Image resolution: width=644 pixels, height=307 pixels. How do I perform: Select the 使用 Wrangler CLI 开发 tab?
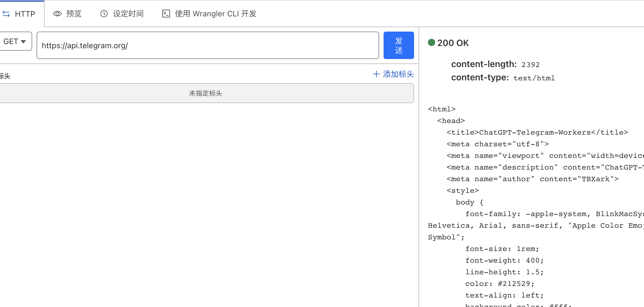click(x=209, y=14)
